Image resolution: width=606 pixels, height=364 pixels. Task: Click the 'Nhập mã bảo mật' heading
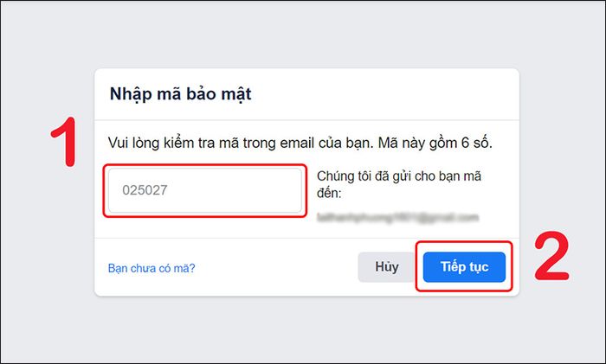tap(180, 94)
